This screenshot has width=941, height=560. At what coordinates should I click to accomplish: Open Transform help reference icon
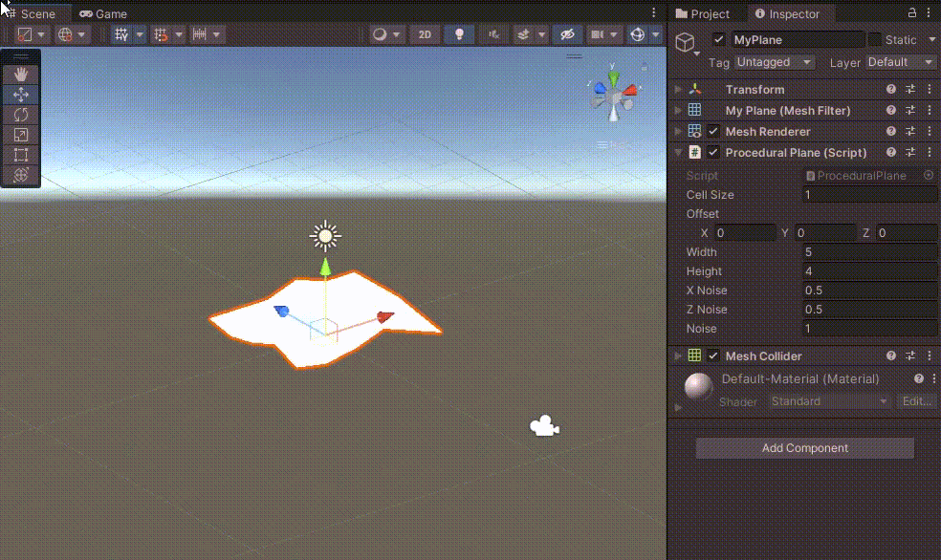(891, 89)
